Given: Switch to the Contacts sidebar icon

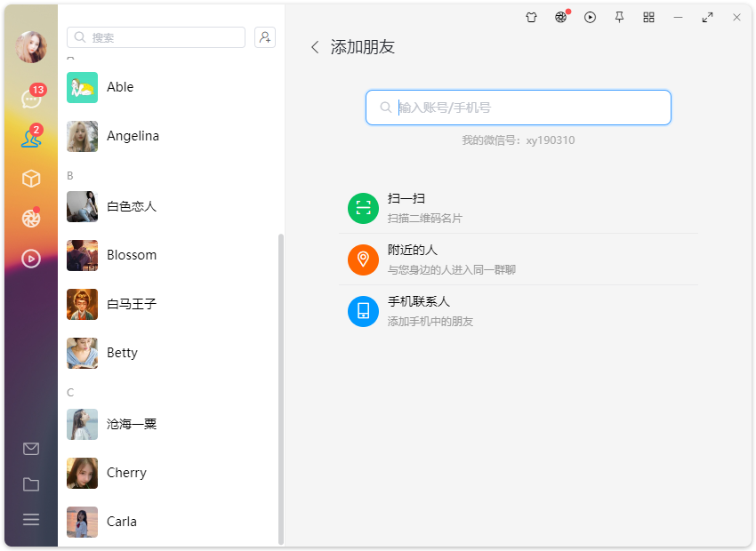Looking at the screenshot, I should (31, 138).
